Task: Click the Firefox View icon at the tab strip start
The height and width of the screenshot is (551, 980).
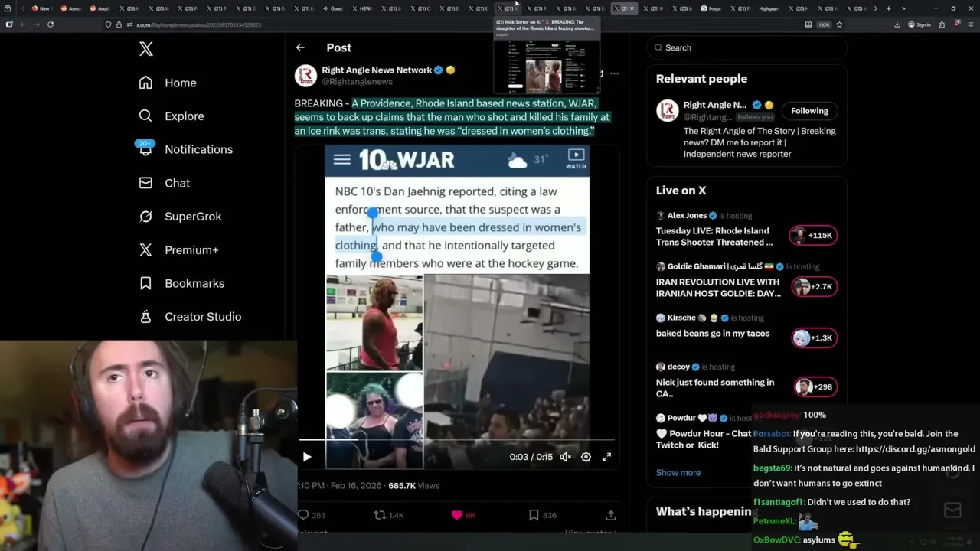Action: tap(9, 8)
